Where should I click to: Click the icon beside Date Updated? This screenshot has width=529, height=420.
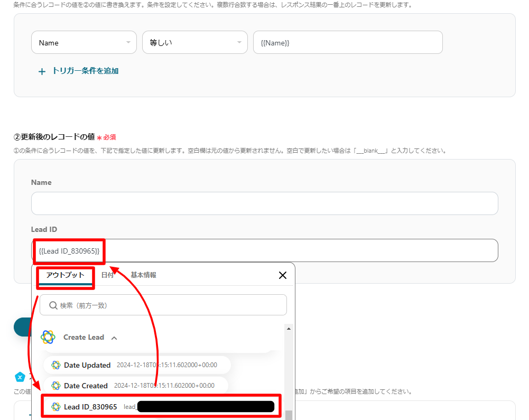(x=55, y=365)
